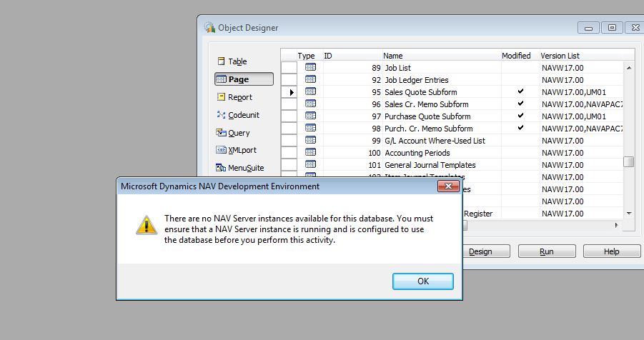Toggle Modified checkmark for Sales Quote Subform
The height and width of the screenshot is (340, 644).
click(x=520, y=91)
